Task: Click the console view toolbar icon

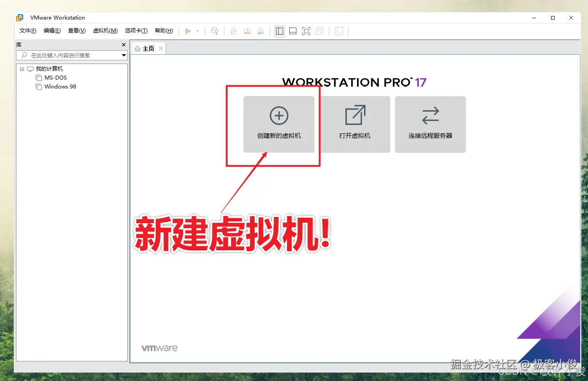Action: point(339,31)
